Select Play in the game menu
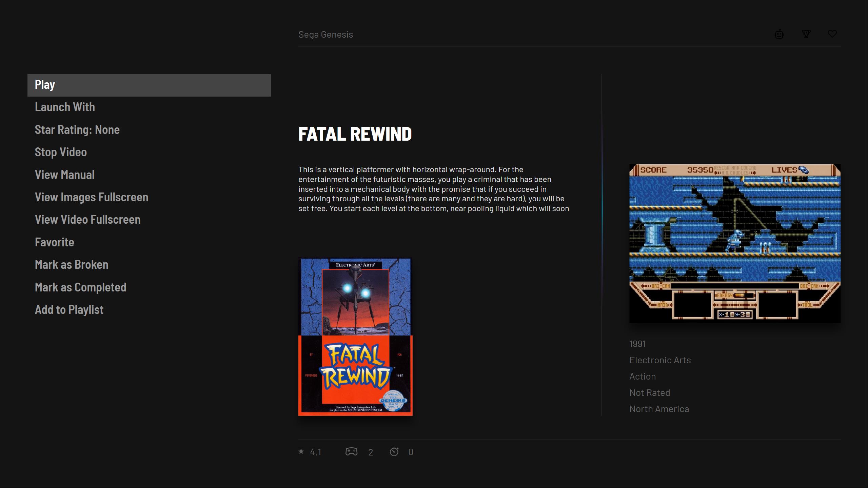The width and height of the screenshot is (868, 488). click(x=149, y=85)
